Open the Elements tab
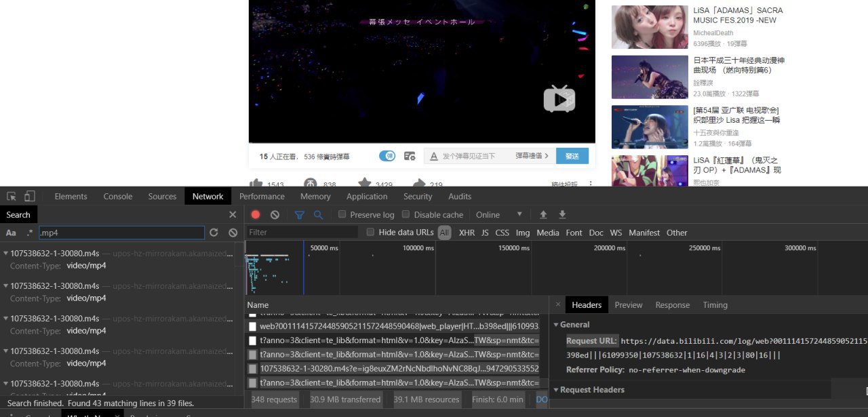868x417 pixels. [71, 197]
